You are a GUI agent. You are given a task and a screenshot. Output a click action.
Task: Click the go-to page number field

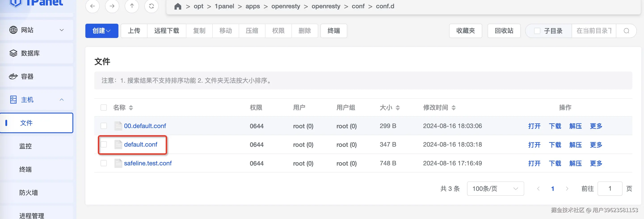coord(610,189)
